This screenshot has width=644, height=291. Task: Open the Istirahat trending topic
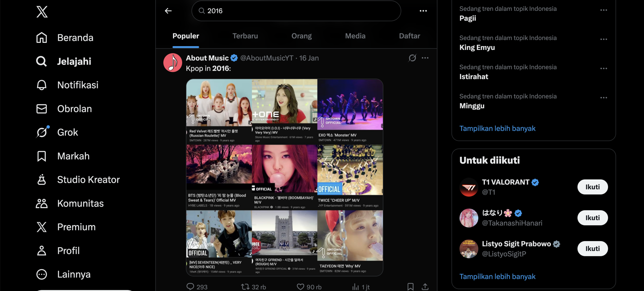pyautogui.click(x=474, y=77)
